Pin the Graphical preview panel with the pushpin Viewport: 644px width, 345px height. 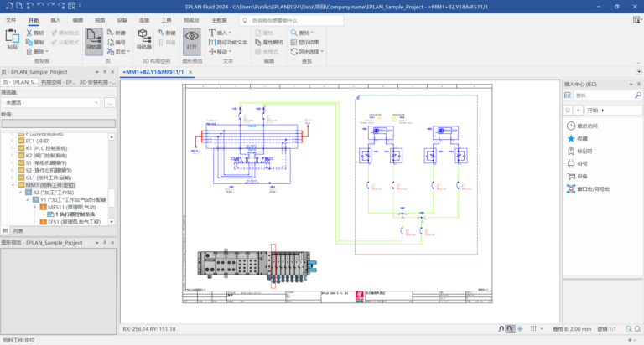(105, 243)
